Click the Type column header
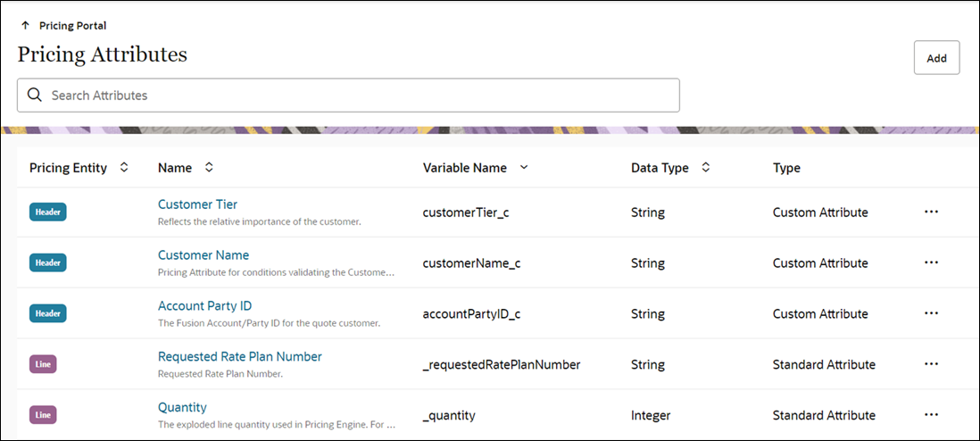Viewport: 980px width, 441px height. pos(786,168)
